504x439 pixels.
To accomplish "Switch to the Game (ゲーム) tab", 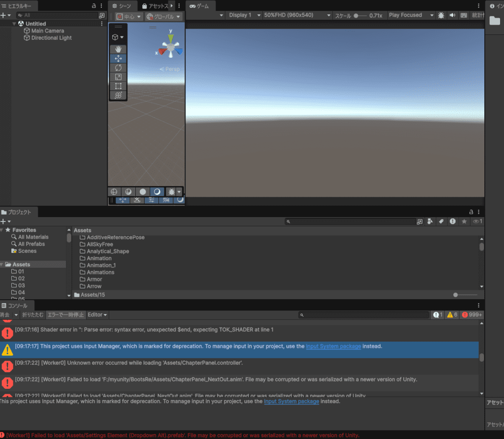I will (x=200, y=6).
